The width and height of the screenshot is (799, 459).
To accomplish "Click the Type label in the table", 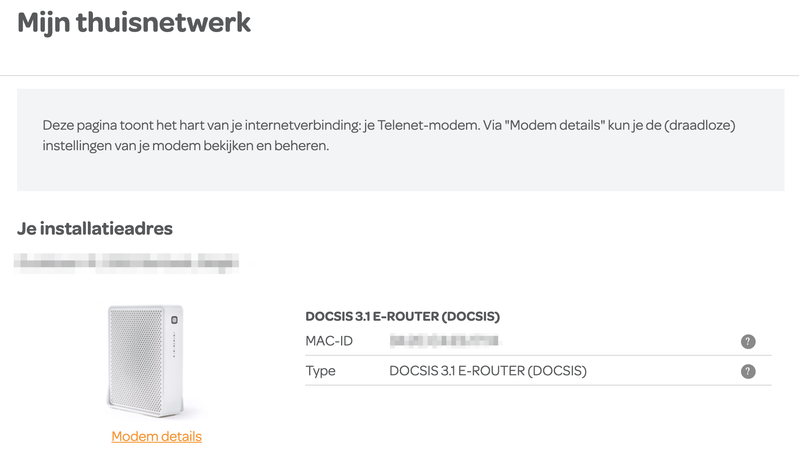I will point(320,371).
